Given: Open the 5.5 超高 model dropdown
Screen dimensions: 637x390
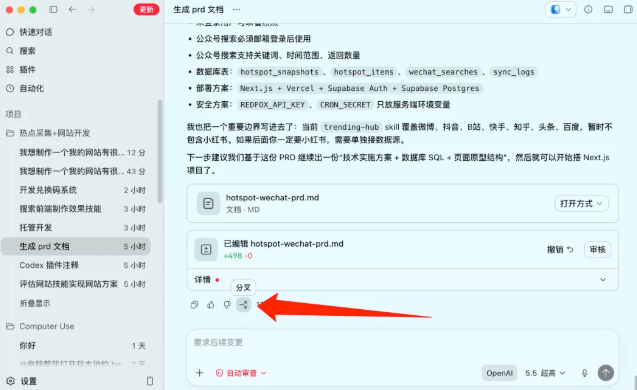Looking at the screenshot, I should pyautogui.click(x=545, y=373).
